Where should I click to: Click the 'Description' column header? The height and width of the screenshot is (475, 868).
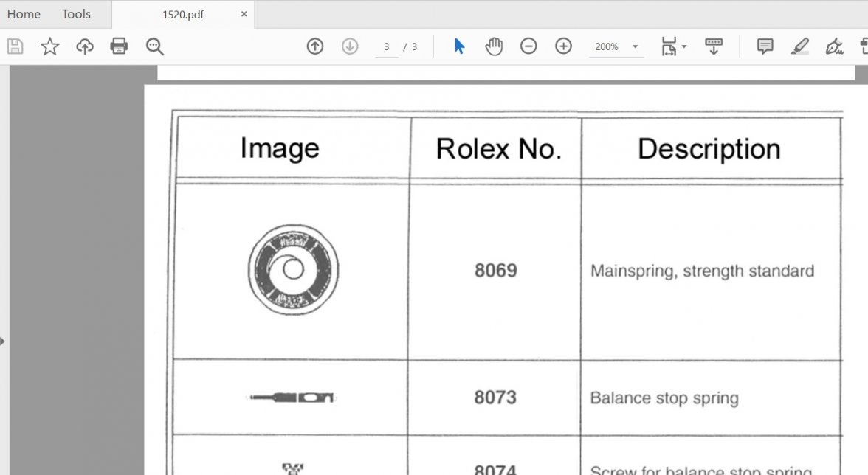709,149
